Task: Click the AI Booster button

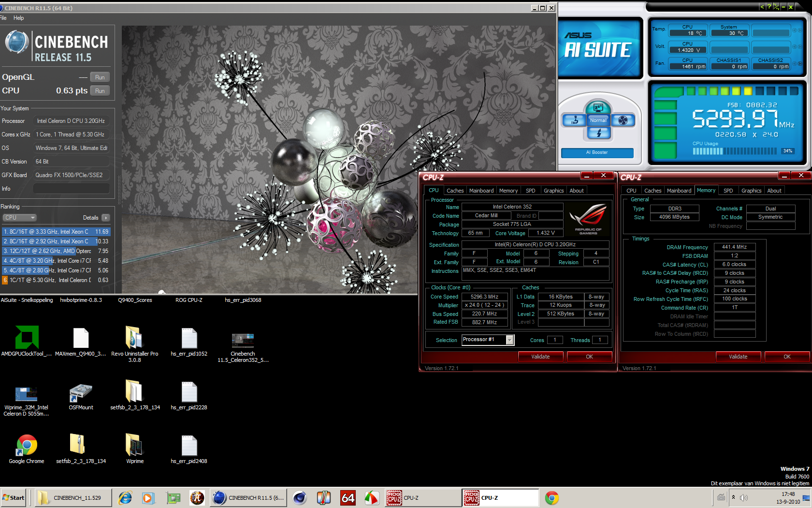Action: click(x=597, y=152)
